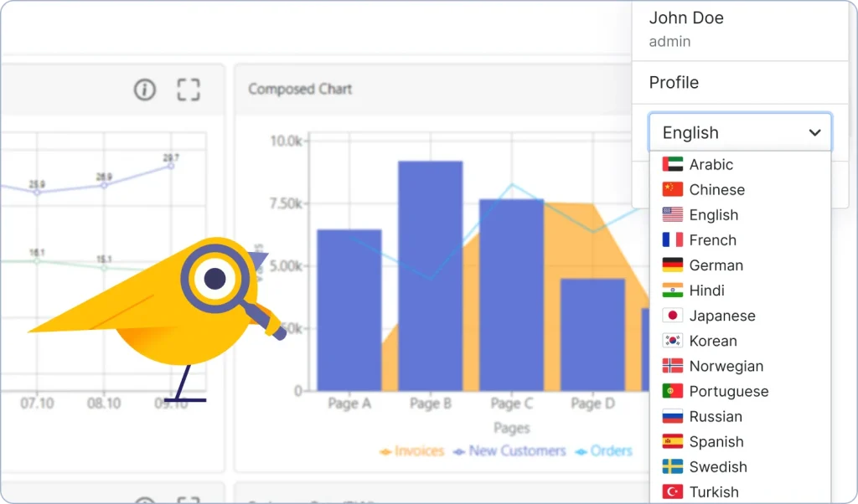Click the Russia flag icon

(x=673, y=415)
